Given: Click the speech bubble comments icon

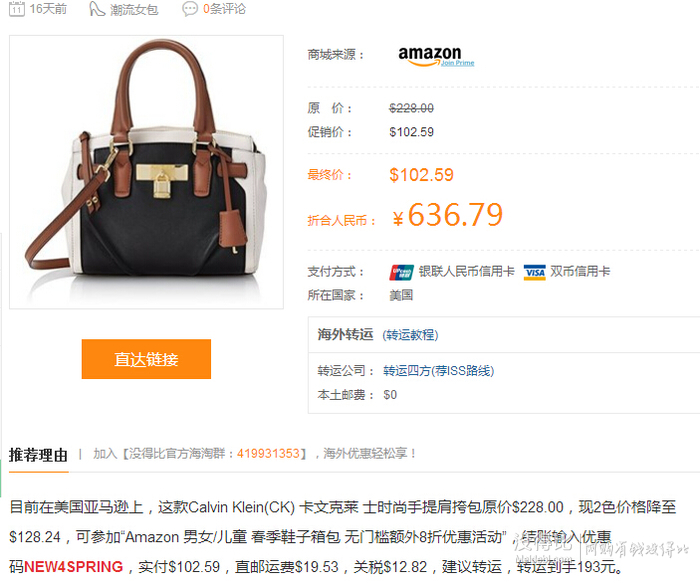Looking at the screenshot, I should point(189,9).
